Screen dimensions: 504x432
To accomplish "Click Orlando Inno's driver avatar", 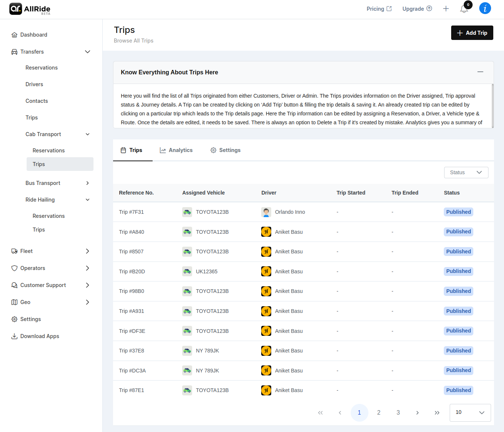I will pyautogui.click(x=266, y=212).
